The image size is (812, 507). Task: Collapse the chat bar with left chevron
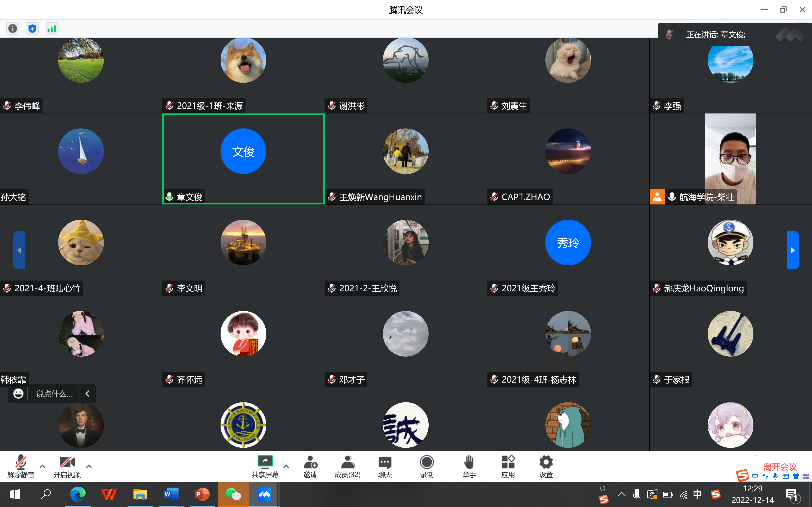click(x=88, y=394)
